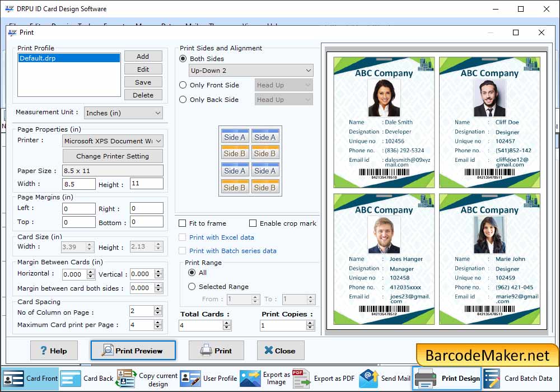Open the User Profile tool
The height and width of the screenshot is (392, 560).
tap(208, 379)
